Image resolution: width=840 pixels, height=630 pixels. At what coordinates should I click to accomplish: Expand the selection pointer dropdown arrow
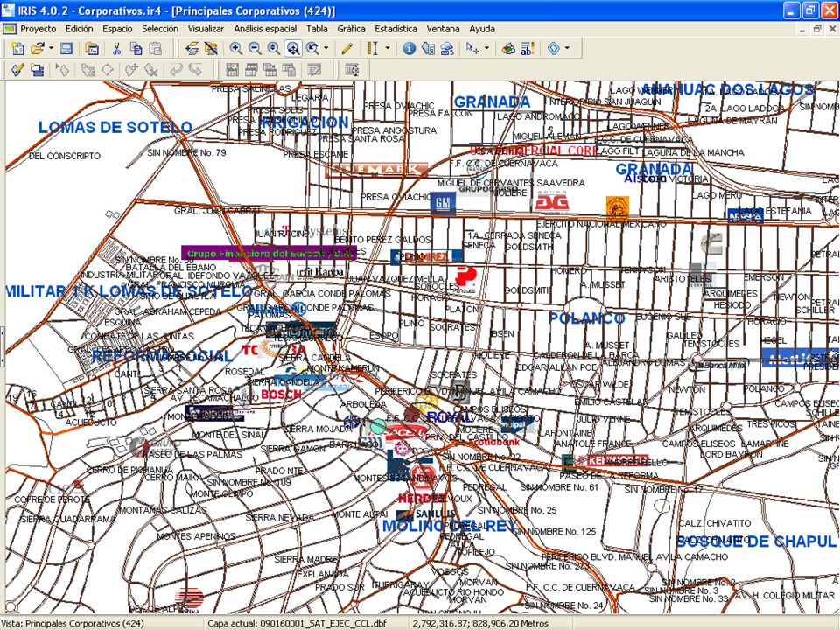coord(486,49)
